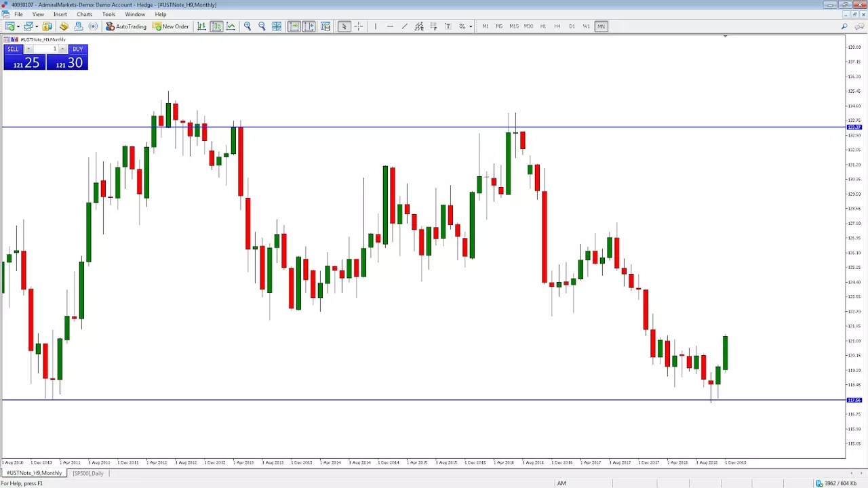Screen dimensions: 868x488
Task: Switch to line chart view
Action: tap(231, 26)
